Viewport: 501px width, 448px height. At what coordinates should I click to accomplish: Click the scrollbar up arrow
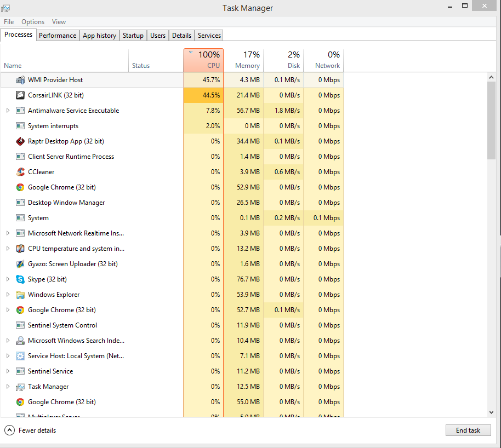coord(492,77)
